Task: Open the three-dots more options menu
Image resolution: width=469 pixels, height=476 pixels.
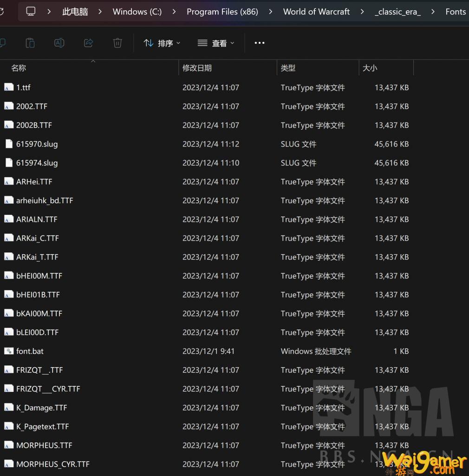Action: click(260, 43)
